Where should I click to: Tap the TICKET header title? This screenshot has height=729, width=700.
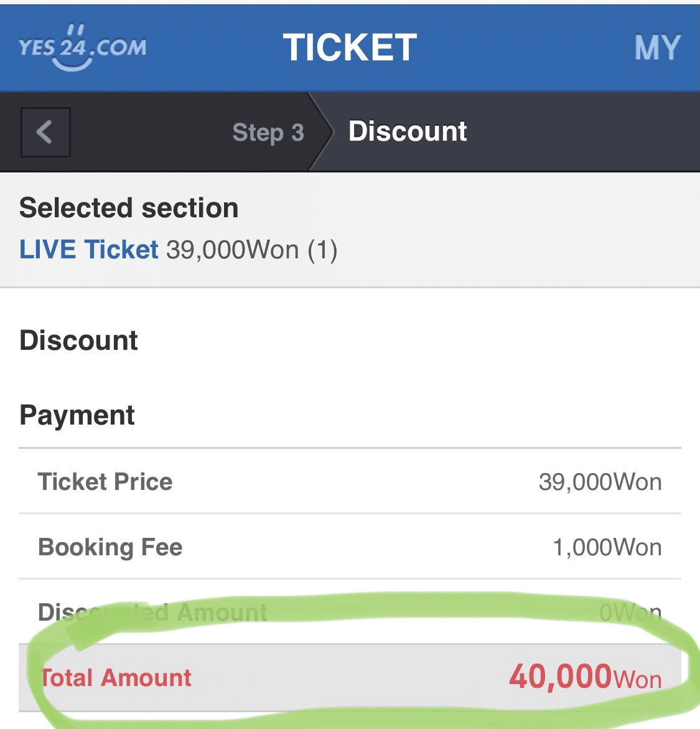point(350,48)
